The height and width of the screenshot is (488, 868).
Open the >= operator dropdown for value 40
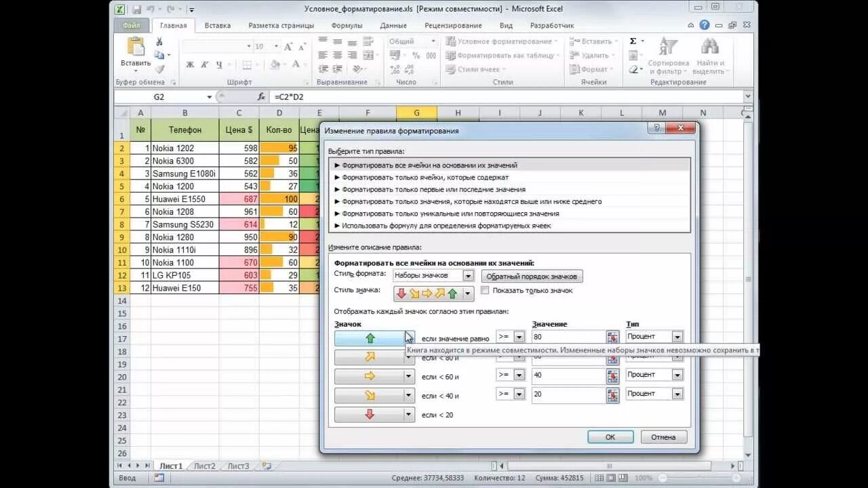[519, 375]
